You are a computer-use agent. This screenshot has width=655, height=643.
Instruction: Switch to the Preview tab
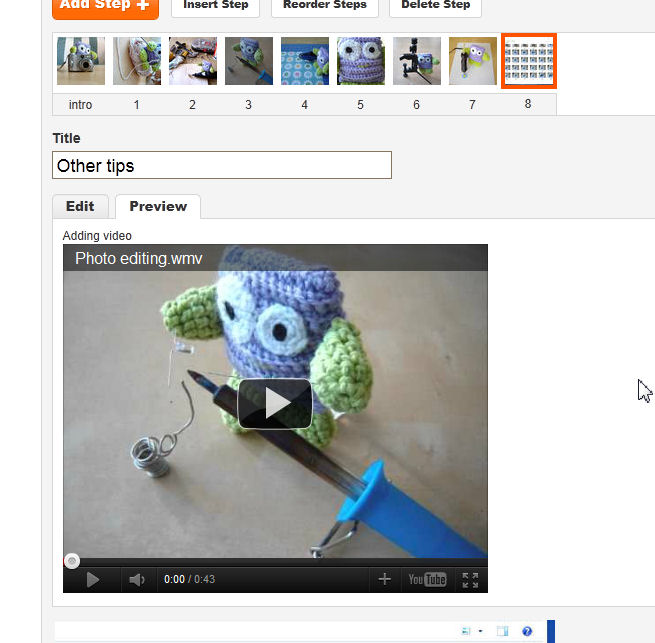158,206
